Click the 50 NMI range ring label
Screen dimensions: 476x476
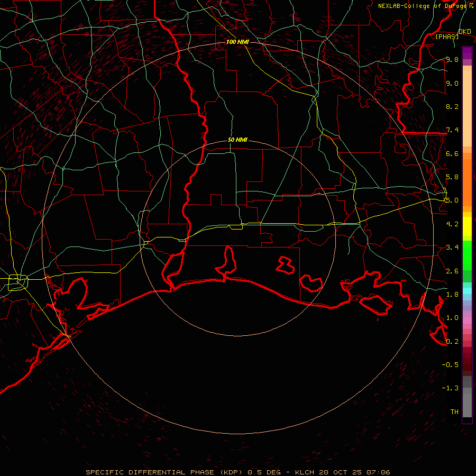pos(237,140)
